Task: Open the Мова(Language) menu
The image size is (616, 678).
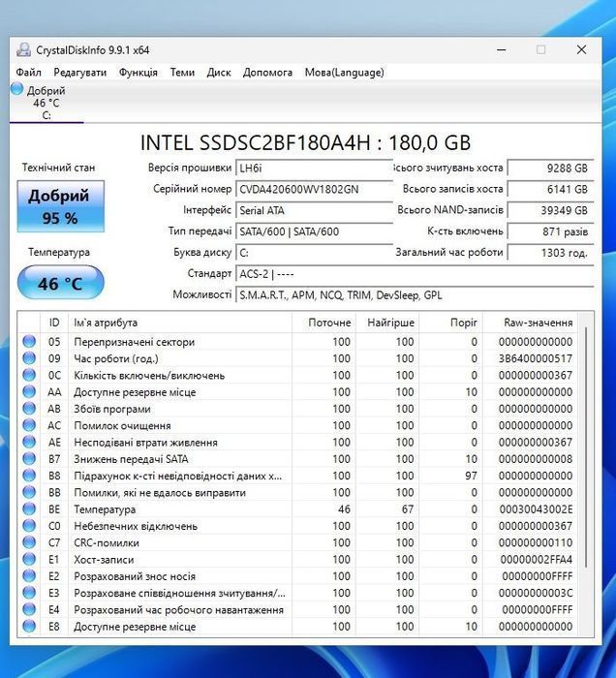Action: (x=345, y=73)
